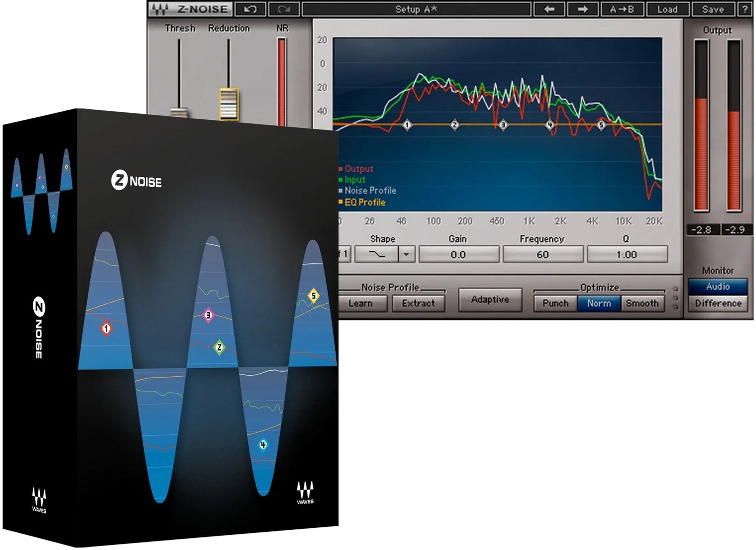Screen dimensions: 756x550
Task: Click the -2.8 output level readout
Action: (x=702, y=229)
